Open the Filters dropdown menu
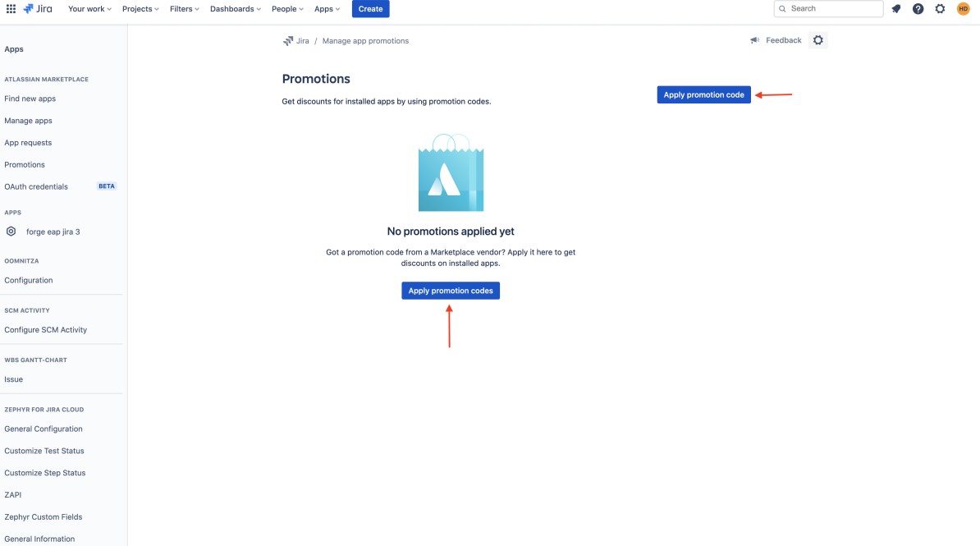Viewport: 980px width, 546px height. pos(181,9)
